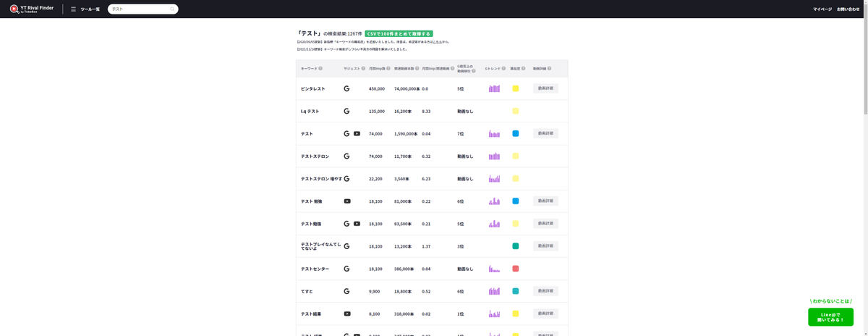Screen dimensions: 868x336
Task: Click the green difficulty swatch for テストプレイなんてしてないよ
Action: tap(516, 246)
